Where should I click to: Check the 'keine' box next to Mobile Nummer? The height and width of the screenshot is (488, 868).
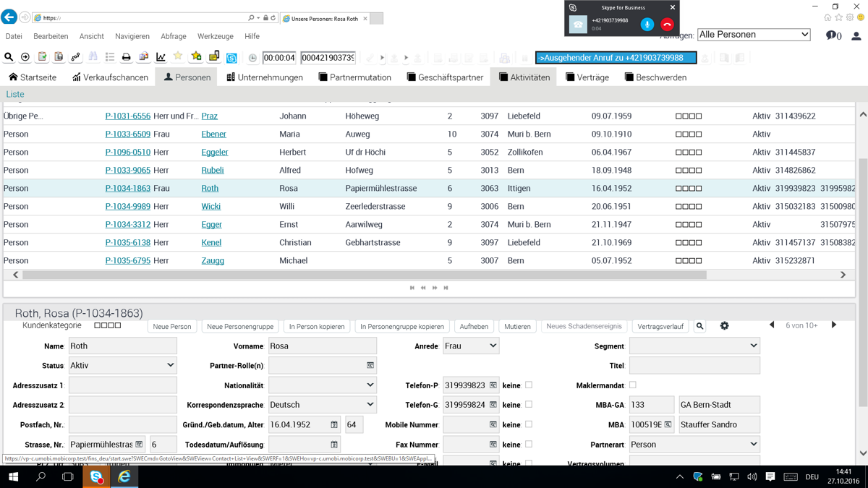(x=529, y=424)
